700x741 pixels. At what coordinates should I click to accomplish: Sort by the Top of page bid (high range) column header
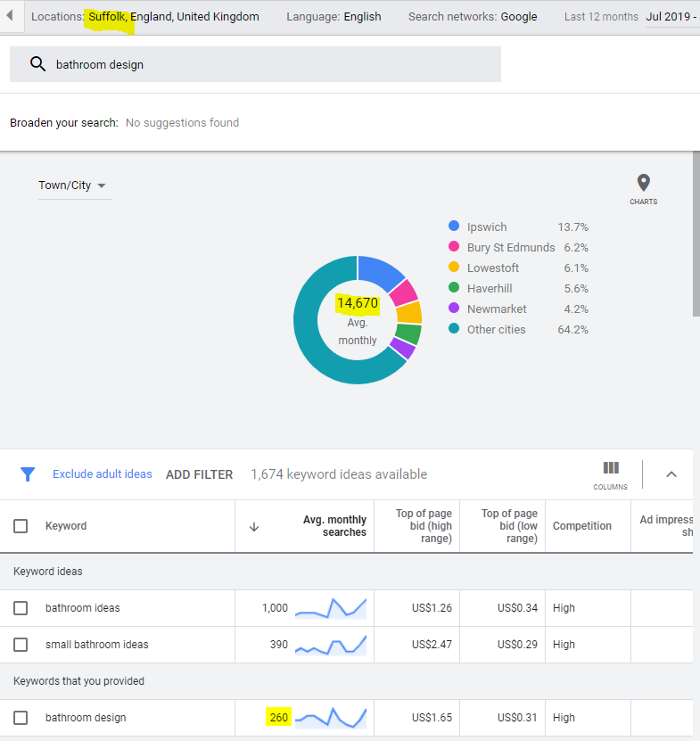(x=424, y=526)
